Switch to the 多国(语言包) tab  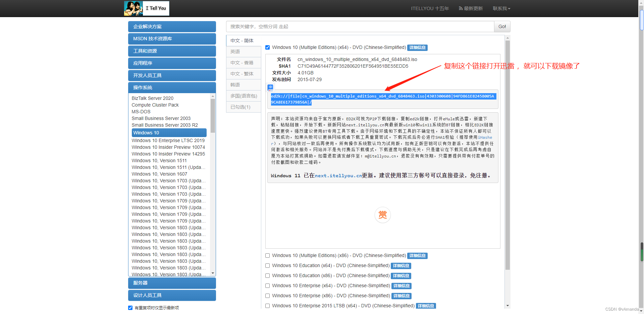(x=244, y=96)
